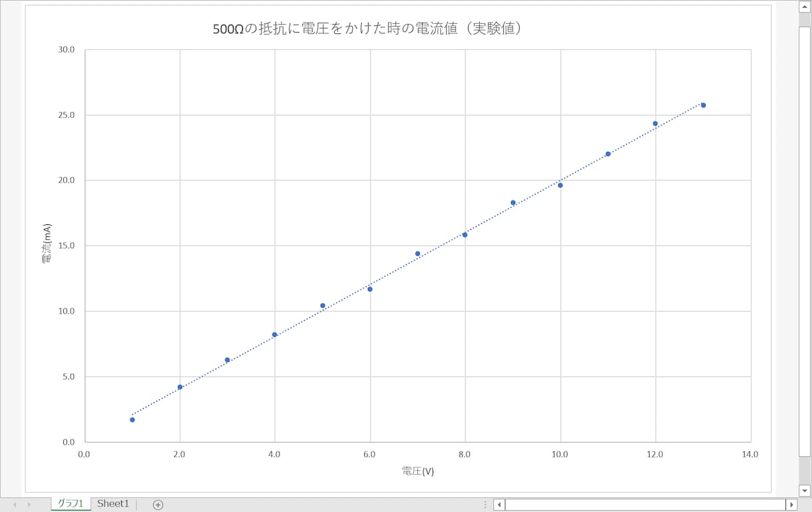
Task: Switch to the グラフ1 sheet tab
Action: tap(71, 504)
